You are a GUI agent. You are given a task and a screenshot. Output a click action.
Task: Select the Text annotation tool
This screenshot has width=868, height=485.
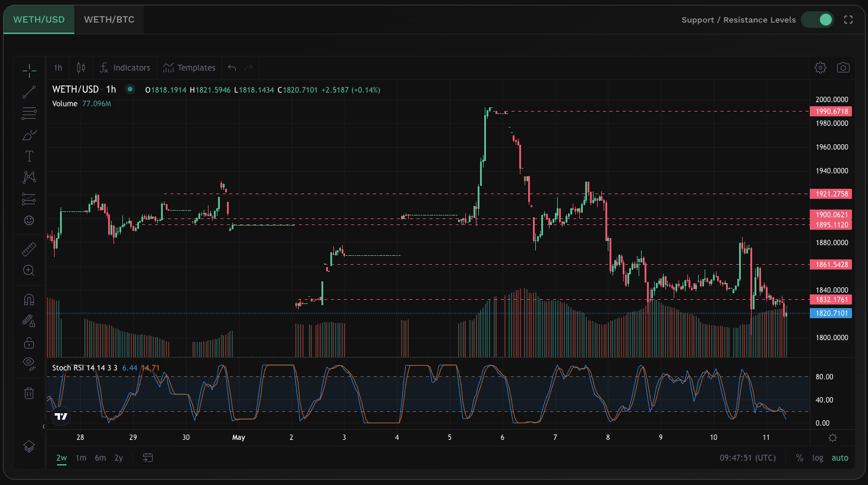(29, 156)
